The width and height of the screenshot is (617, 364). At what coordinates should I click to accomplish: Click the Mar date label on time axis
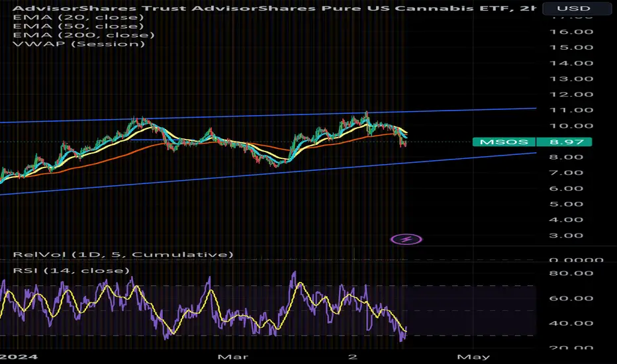[233, 357]
